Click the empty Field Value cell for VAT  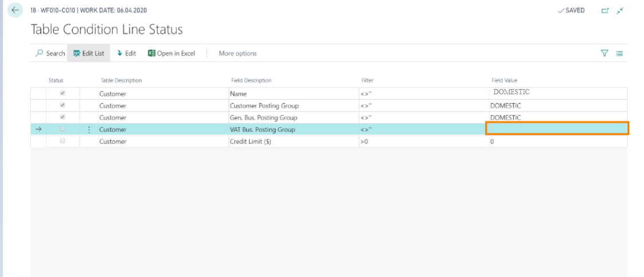pyautogui.click(x=556, y=129)
